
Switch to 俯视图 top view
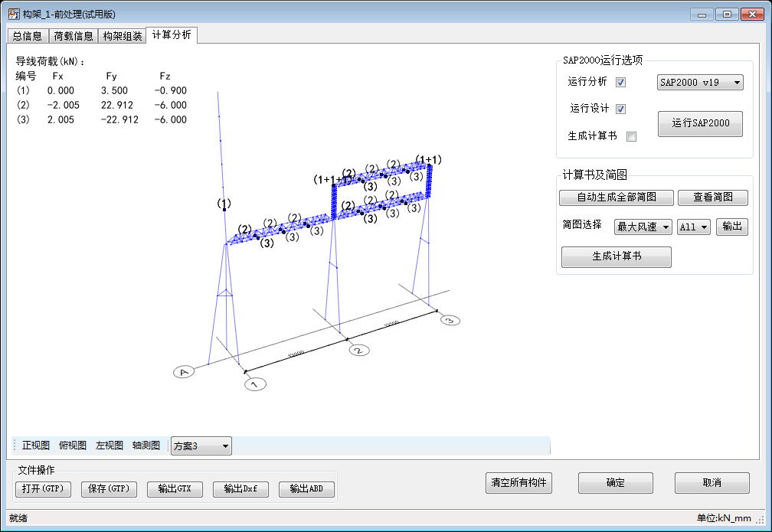pyautogui.click(x=73, y=446)
